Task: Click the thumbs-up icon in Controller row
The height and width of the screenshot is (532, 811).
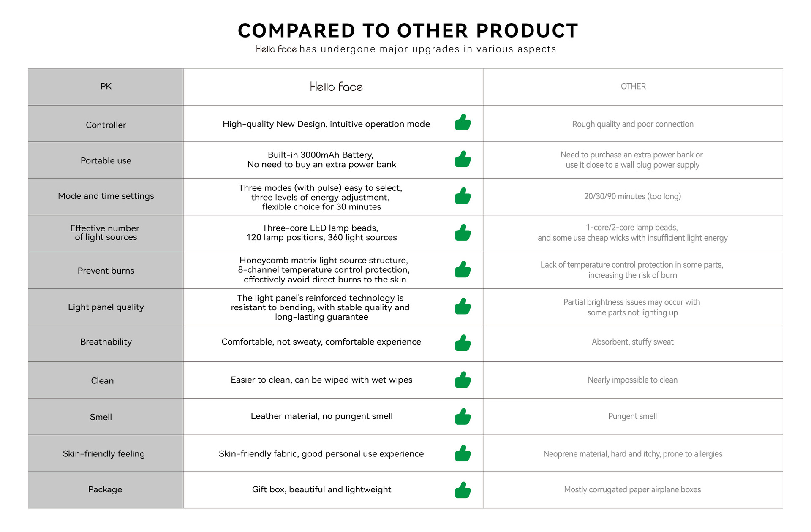Action: (463, 123)
